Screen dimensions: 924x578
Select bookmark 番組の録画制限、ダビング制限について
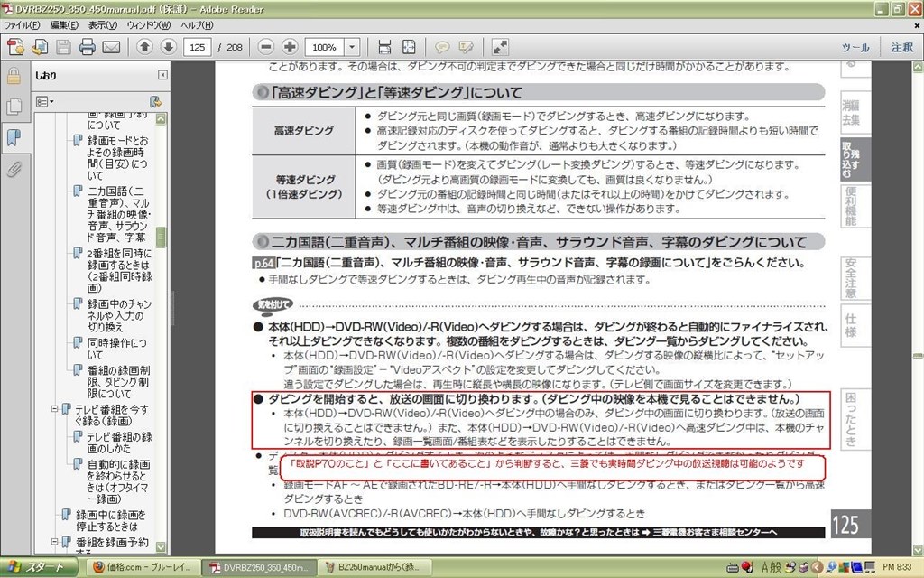tap(118, 382)
